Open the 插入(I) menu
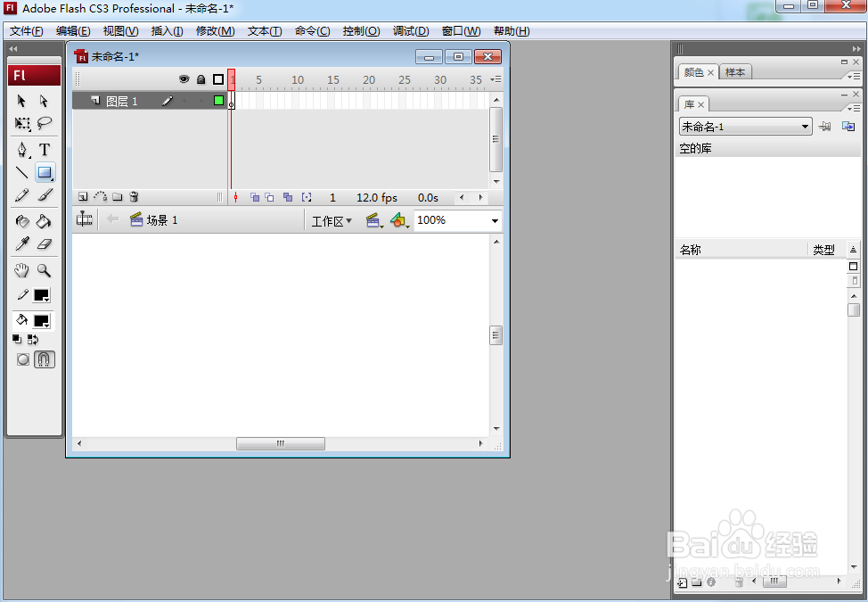Viewport: 868px width, 602px height. click(168, 31)
